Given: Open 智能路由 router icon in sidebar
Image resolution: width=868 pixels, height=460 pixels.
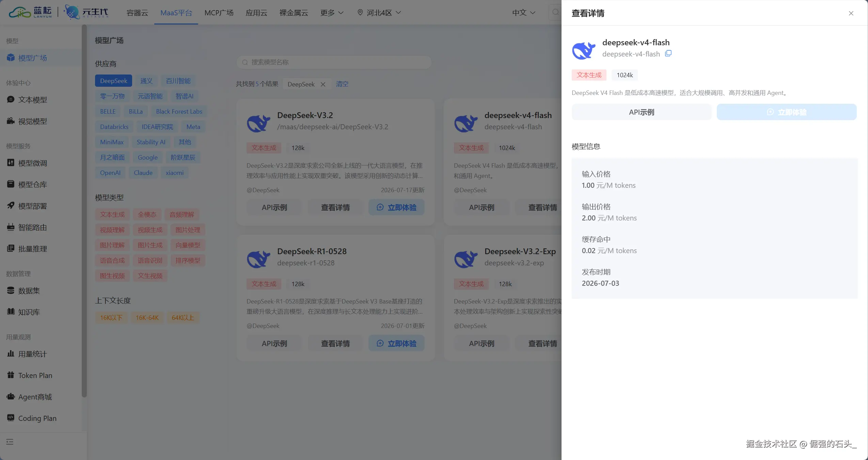Looking at the screenshot, I should pos(11,227).
